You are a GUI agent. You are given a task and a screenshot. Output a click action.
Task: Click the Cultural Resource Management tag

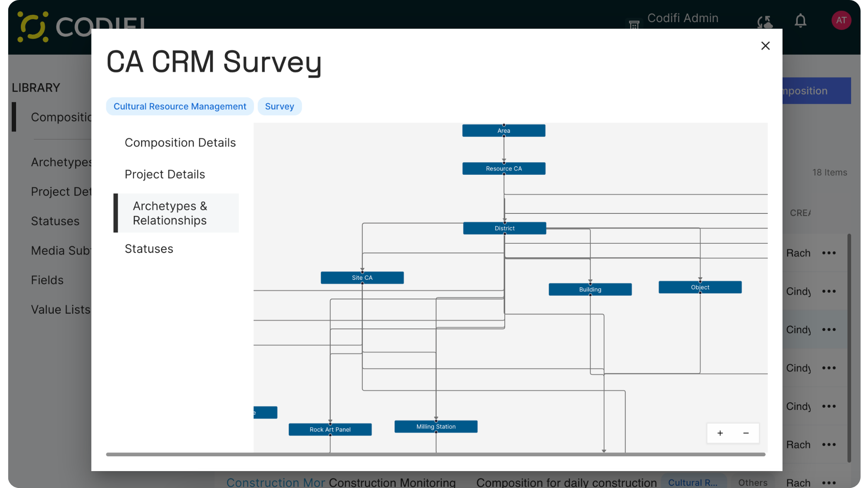[x=180, y=106]
